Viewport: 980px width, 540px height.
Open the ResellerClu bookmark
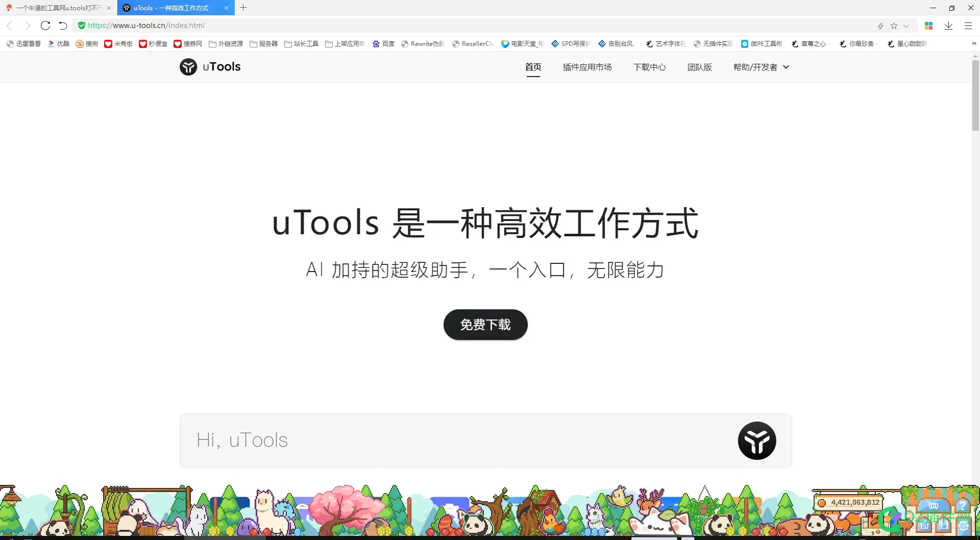(473, 44)
